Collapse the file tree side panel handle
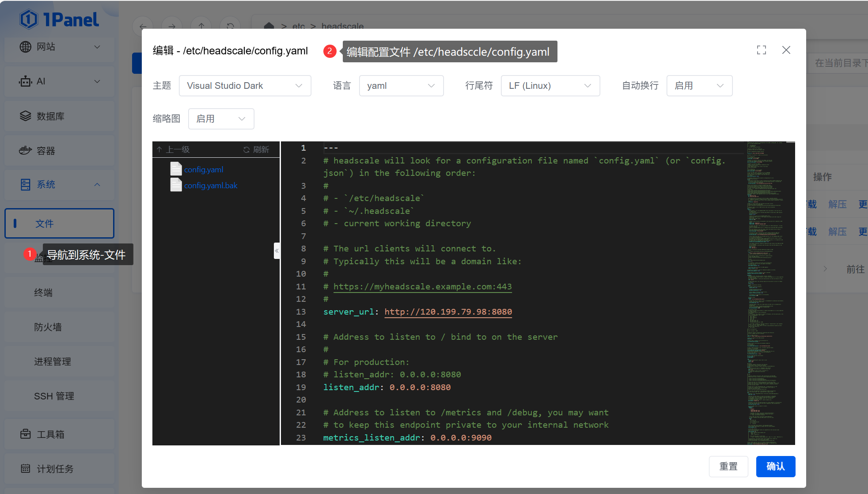The height and width of the screenshot is (494, 868). (277, 251)
